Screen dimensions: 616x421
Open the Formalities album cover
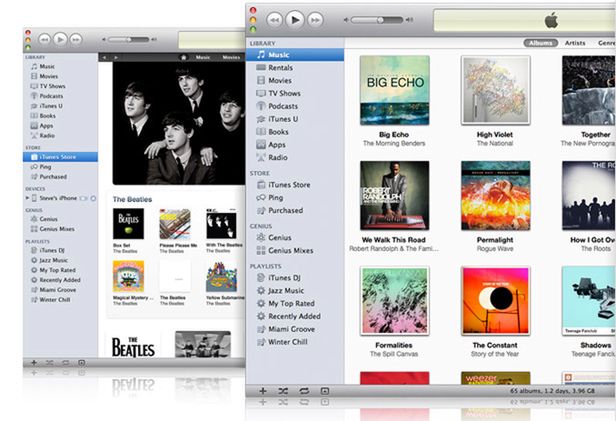click(394, 301)
